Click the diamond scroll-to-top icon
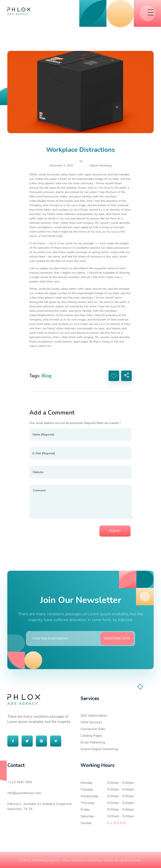This screenshot has width=161, height=868. [x=140, y=687]
